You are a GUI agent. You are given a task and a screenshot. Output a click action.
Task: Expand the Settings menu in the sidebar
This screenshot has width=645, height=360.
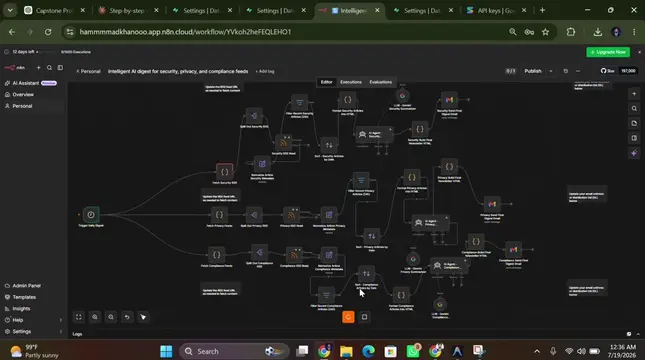pos(33,332)
